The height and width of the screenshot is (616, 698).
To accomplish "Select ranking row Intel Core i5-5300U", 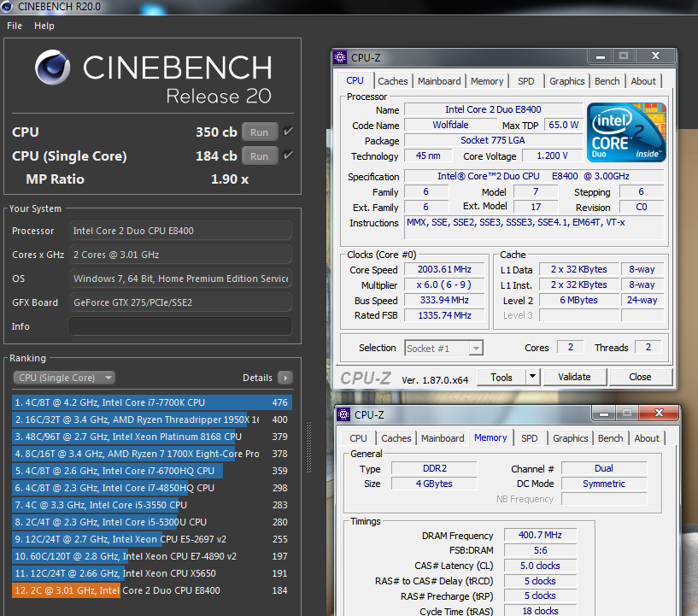I will 152,522.
